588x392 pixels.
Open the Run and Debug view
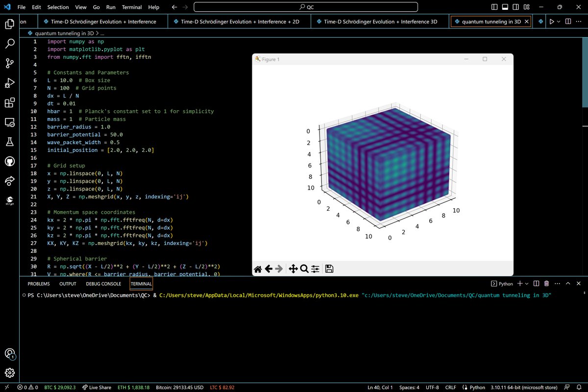(x=9, y=83)
